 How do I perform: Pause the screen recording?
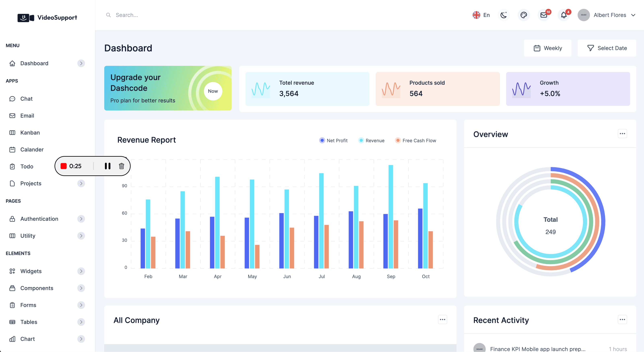[107, 166]
